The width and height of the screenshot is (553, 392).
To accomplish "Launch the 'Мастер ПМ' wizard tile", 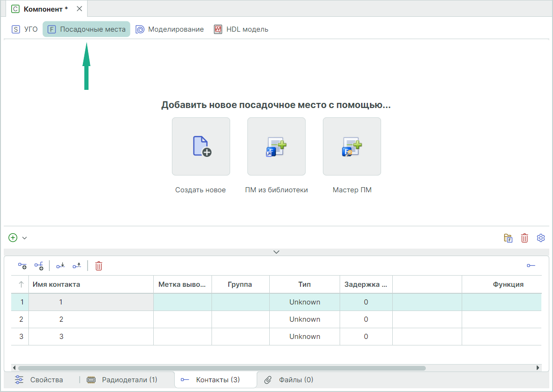I will [352, 146].
